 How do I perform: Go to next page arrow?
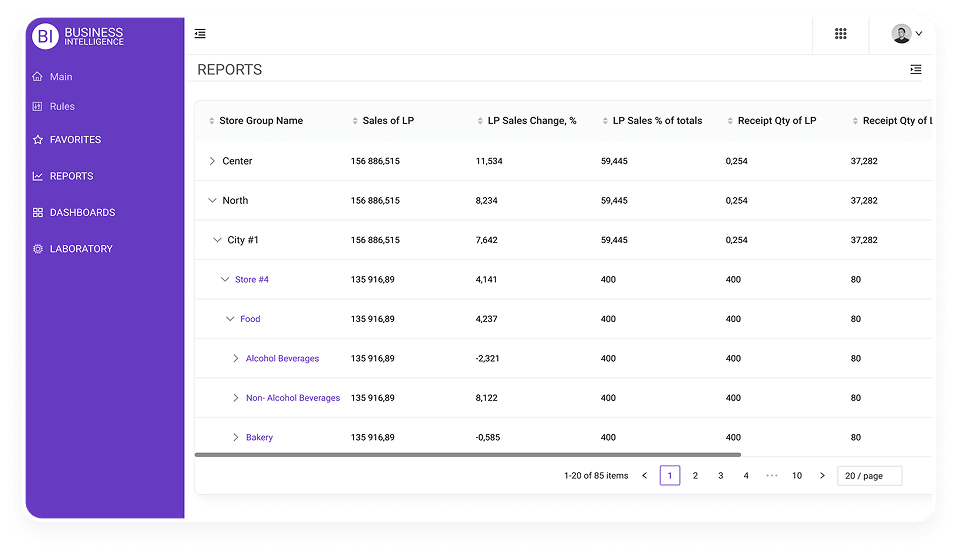[x=822, y=476]
